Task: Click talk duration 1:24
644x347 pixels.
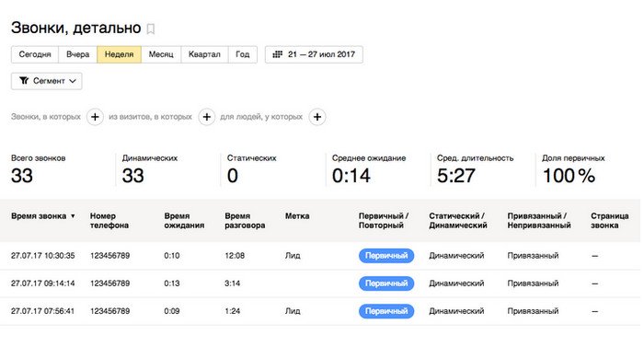Action: tap(233, 311)
